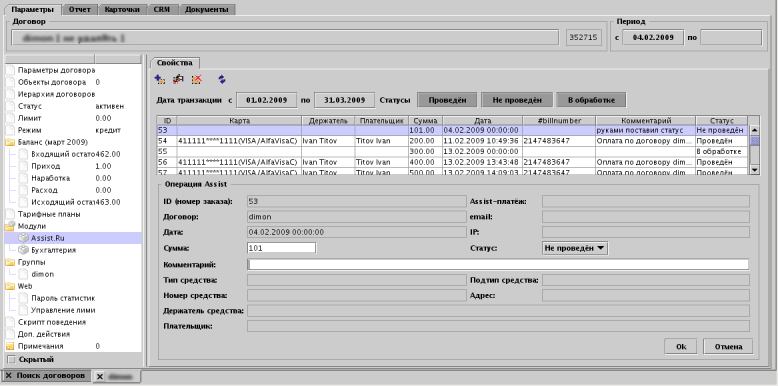Click the Примечания folder icon

[x=10, y=346]
